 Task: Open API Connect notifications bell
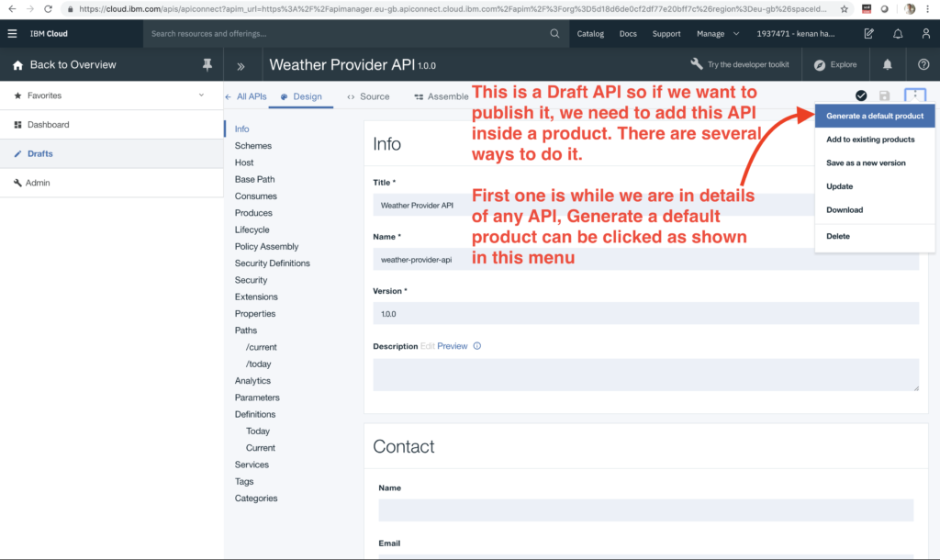(x=888, y=65)
